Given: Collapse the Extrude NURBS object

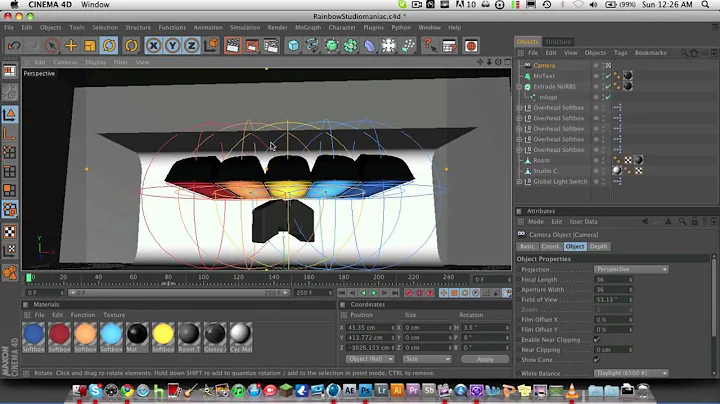Looking at the screenshot, I should tap(519, 86).
